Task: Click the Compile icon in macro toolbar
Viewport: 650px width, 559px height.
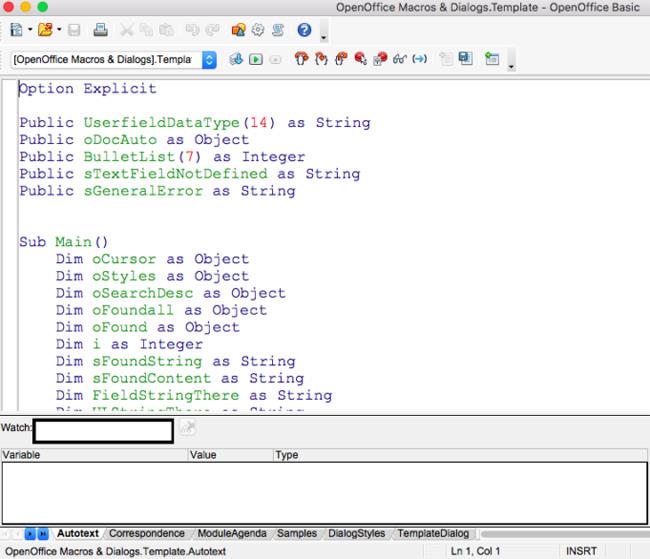Action: [x=237, y=60]
